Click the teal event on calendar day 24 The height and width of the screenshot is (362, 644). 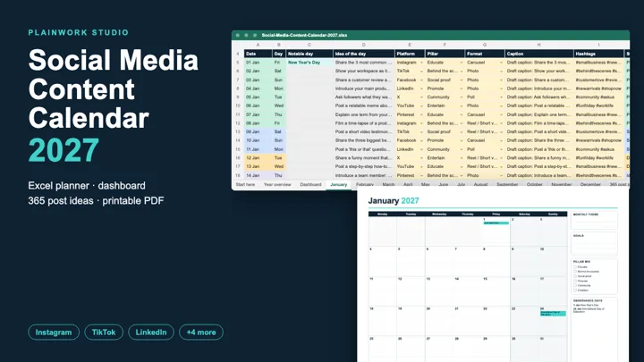coord(553,313)
